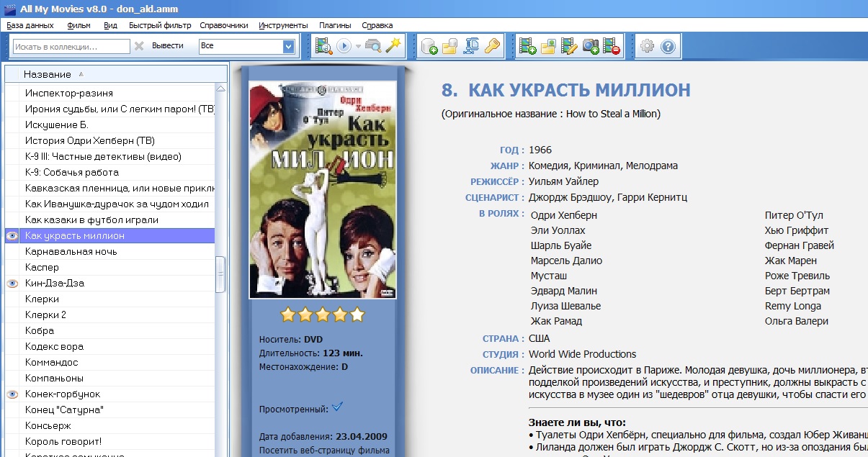Click the advanced search binoculars icon
The image size is (868, 457).
(373, 46)
